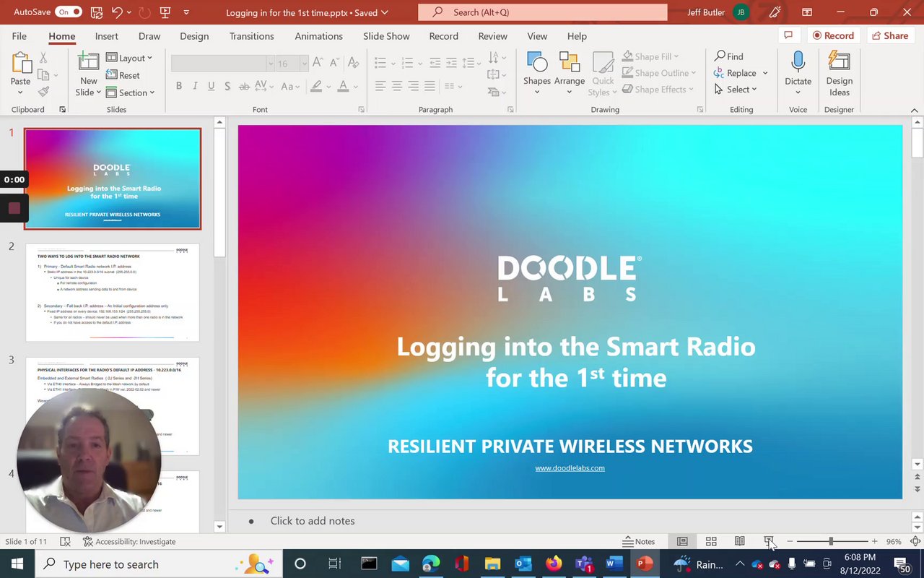This screenshot has height=578, width=924.
Task: Click the zoom slider handle
Action: click(x=831, y=541)
